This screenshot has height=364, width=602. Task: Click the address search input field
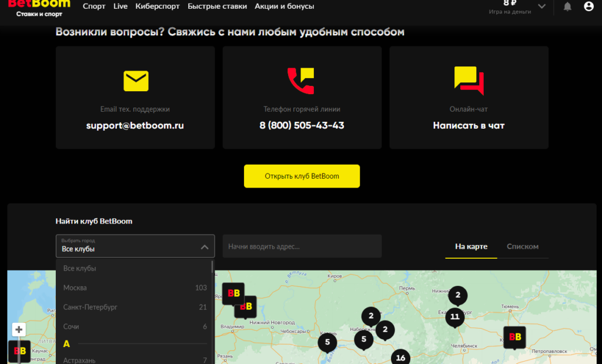point(302,246)
